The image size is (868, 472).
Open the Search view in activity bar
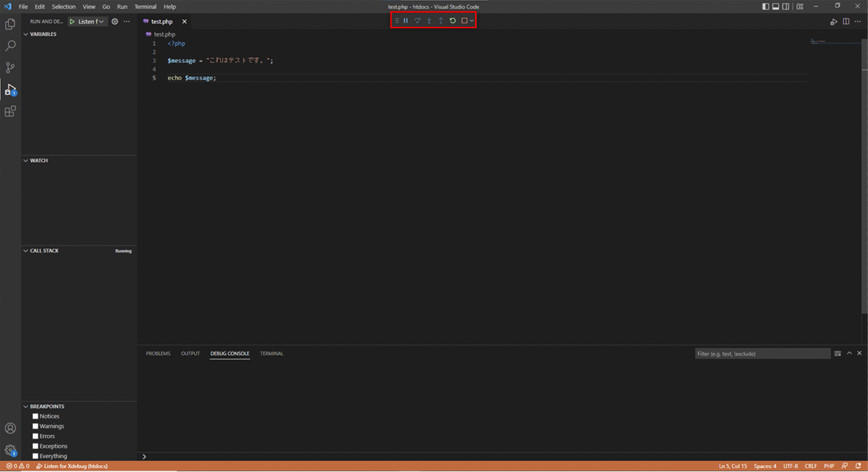click(x=10, y=46)
